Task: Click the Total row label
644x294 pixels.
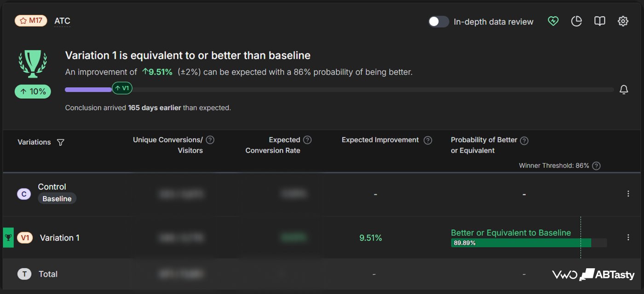Action: coord(48,274)
